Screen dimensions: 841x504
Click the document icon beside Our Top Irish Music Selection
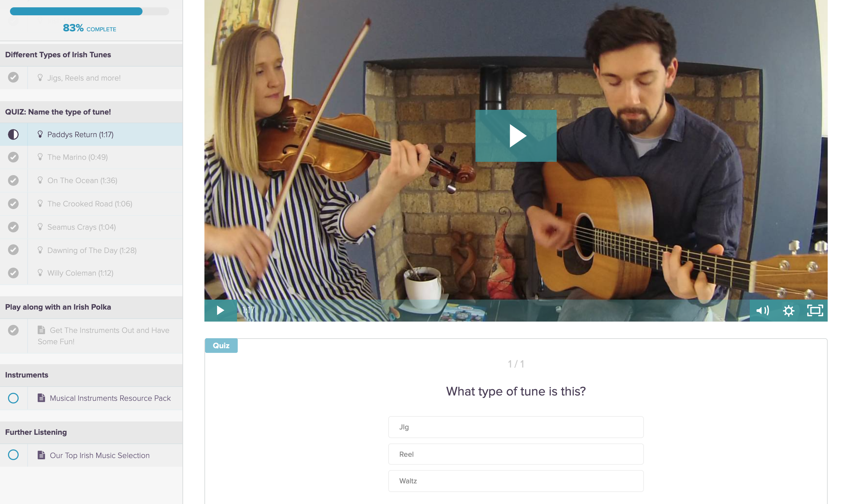pos(41,455)
